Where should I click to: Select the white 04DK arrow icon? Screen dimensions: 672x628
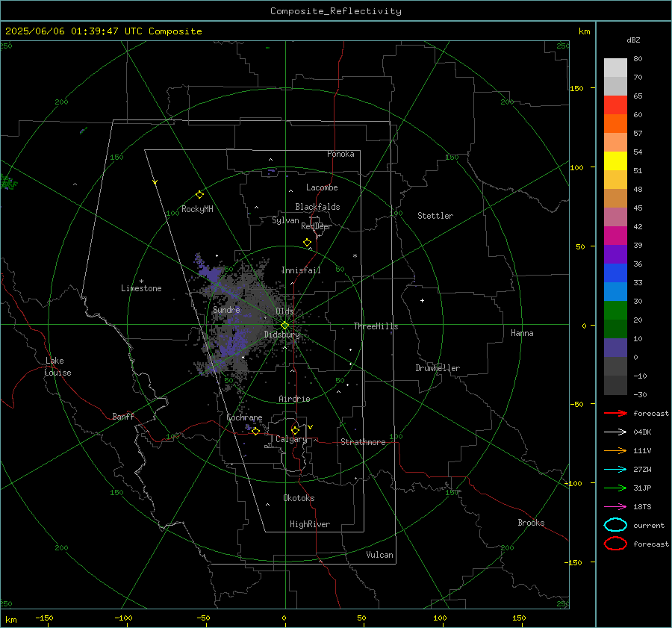[615, 432]
